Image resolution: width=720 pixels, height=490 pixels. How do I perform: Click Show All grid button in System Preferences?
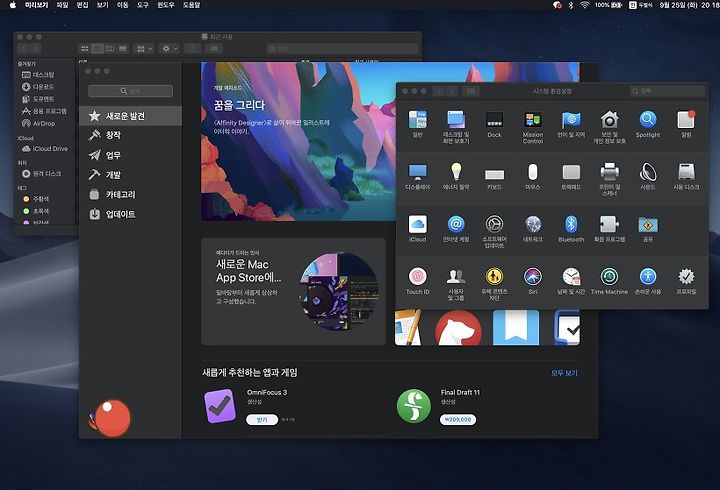pos(471,91)
